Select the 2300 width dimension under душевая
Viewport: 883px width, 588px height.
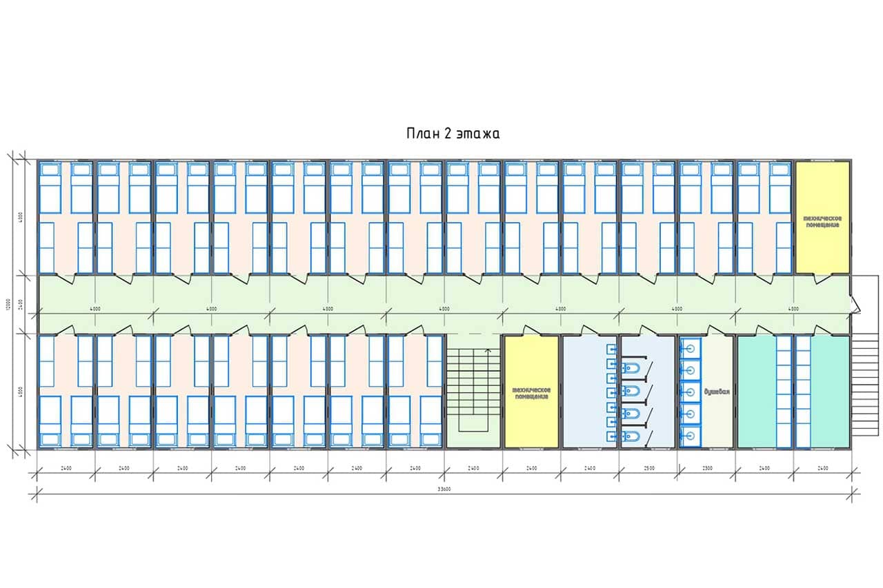pyautogui.click(x=706, y=468)
